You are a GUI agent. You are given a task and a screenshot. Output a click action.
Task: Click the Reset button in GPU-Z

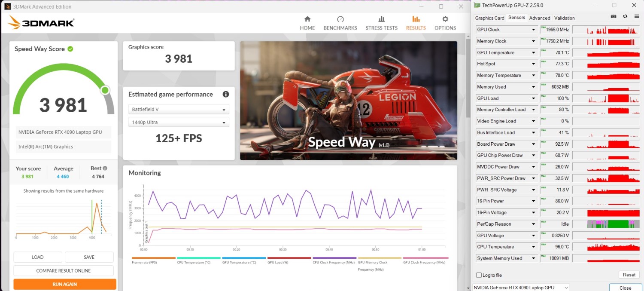tap(629, 275)
